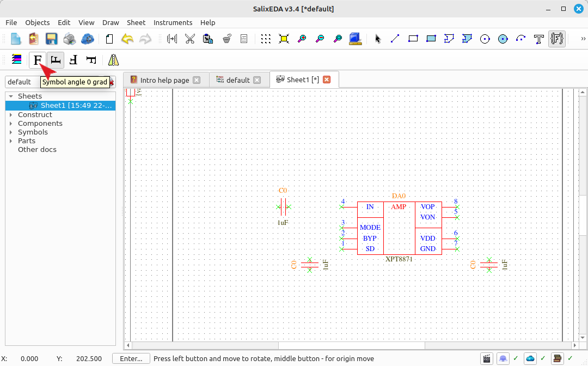
Task: Switch to the default tab
Action: (238, 80)
